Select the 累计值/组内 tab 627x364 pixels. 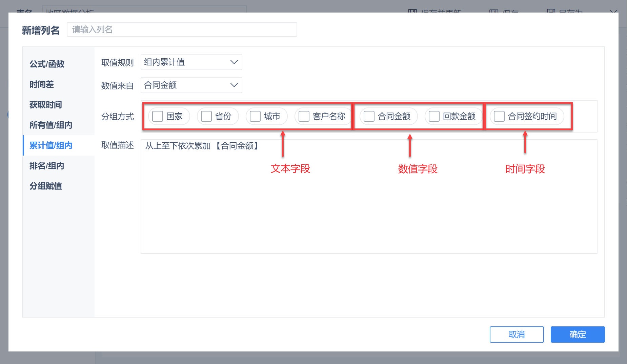coord(59,145)
